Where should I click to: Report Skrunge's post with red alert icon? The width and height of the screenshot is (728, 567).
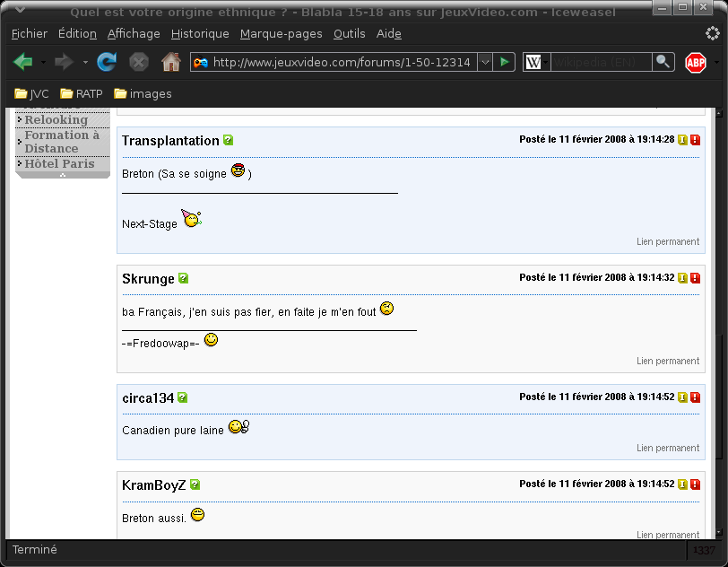coord(695,278)
